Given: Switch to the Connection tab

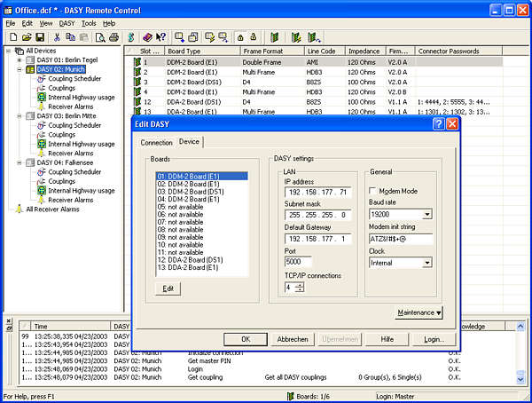Looking at the screenshot, I should point(156,142).
